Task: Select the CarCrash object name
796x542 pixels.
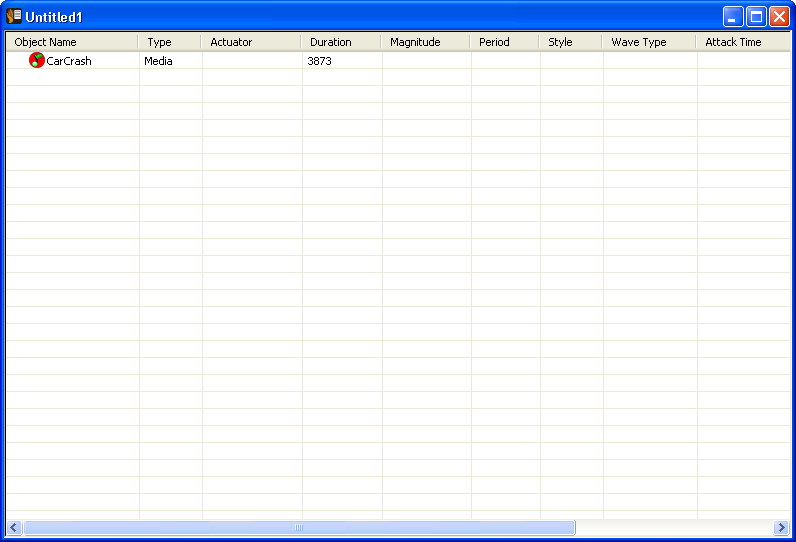Action: (69, 61)
